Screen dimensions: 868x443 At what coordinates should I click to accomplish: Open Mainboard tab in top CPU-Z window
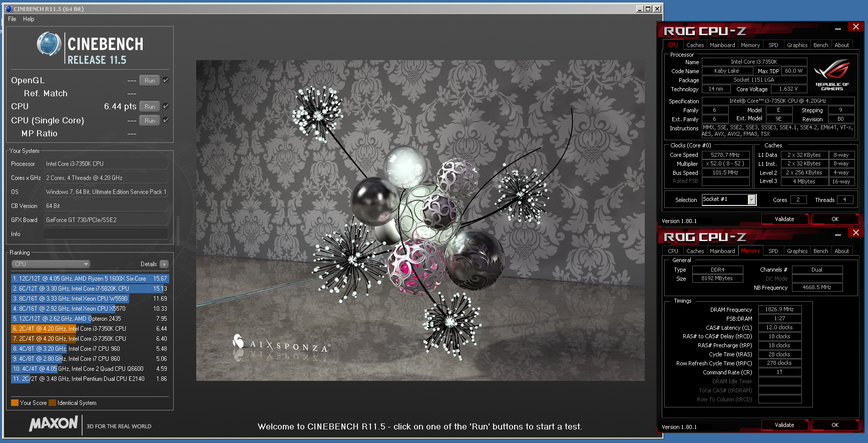(x=722, y=45)
